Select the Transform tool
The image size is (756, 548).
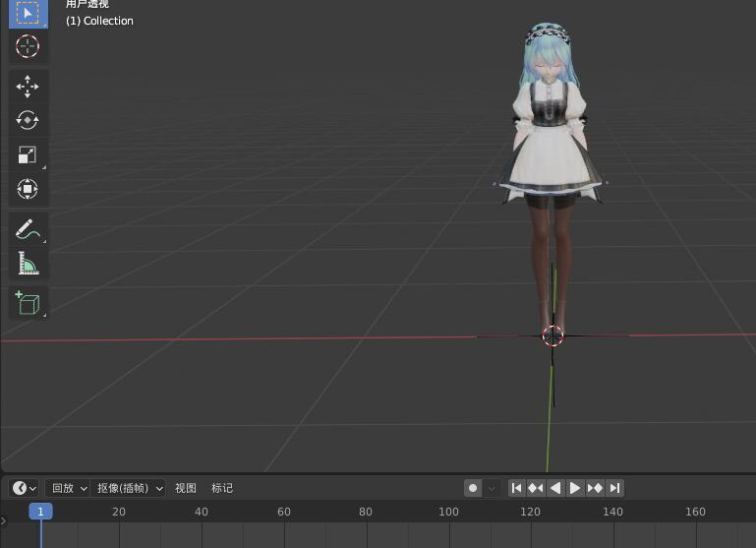pos(28,189)
